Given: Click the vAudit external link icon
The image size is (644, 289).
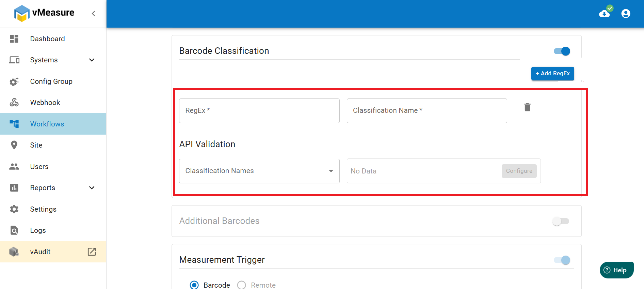Looking at the screenshot, I should (x=92, y=252).
